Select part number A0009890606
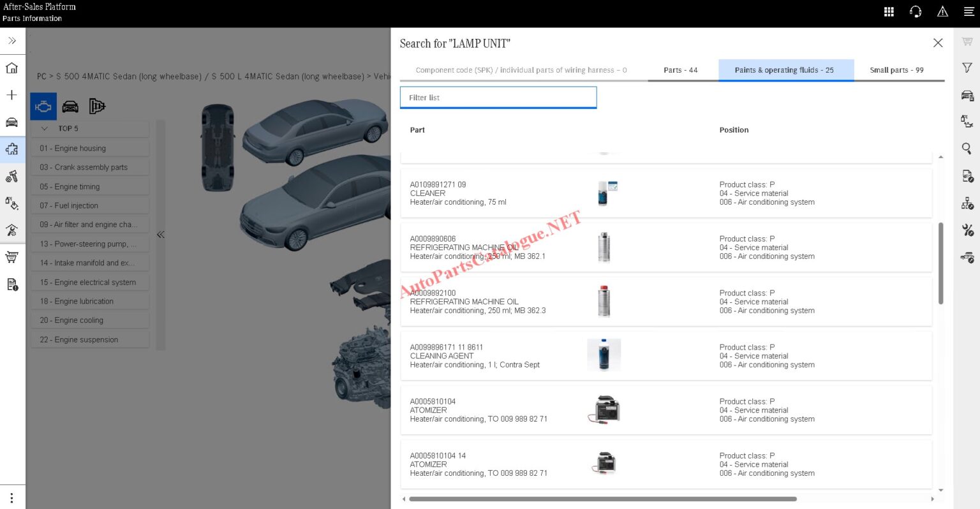Image resolution: width=980 pixels, height=509 pixels. [x=433, y=239]
